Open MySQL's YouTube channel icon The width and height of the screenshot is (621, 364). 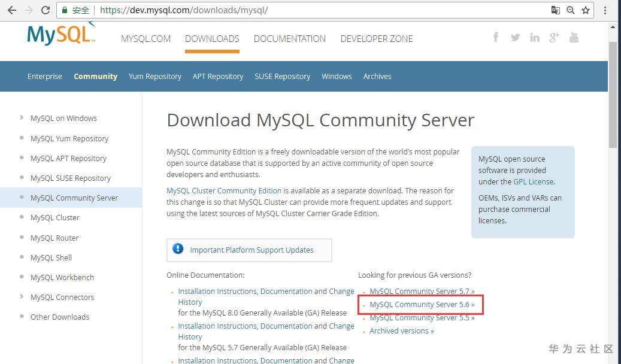[x=574, y=38]
